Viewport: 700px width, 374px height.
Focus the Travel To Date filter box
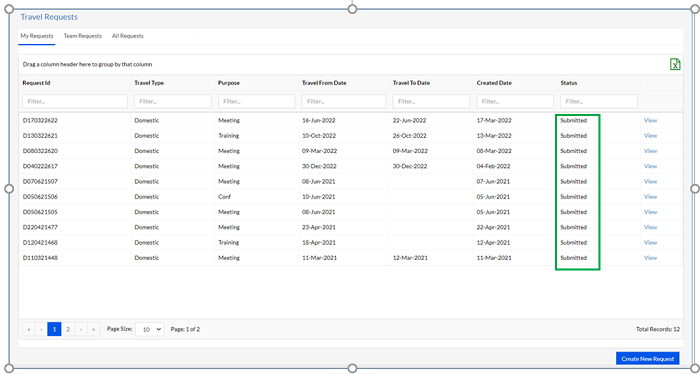point(431,101)
